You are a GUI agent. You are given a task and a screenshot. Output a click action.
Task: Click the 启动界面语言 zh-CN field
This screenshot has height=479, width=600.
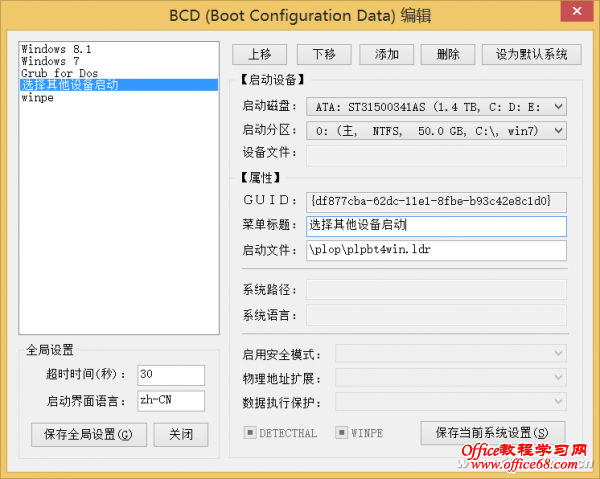point(171,401)
